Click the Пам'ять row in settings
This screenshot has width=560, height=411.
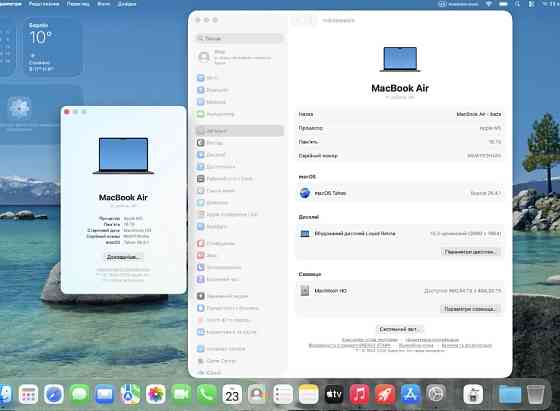tap(400, 142)
